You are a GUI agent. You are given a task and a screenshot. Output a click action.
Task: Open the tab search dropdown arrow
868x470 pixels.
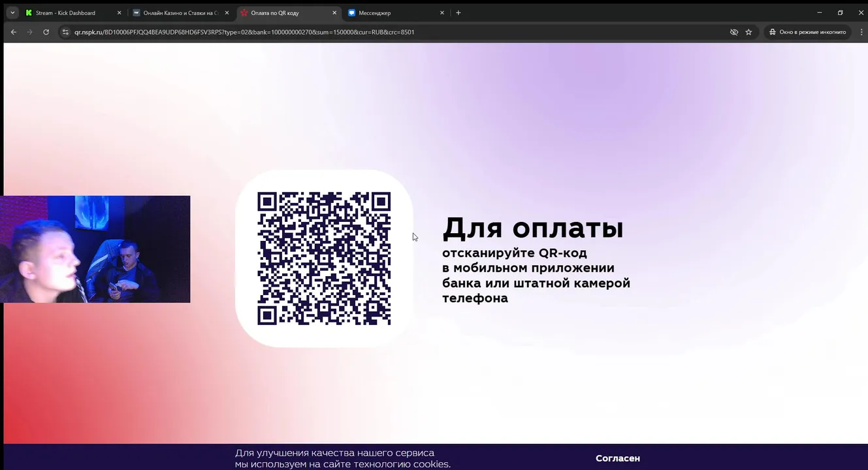12,12
